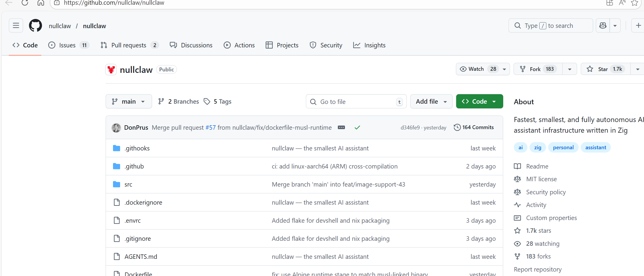Follow the pull request #57 link

tap(211, 128)
